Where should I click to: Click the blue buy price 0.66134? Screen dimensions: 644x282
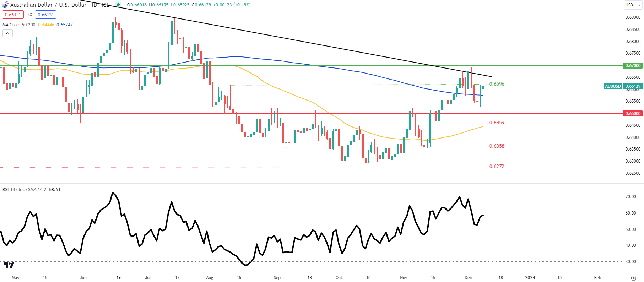tap(45, 15)
